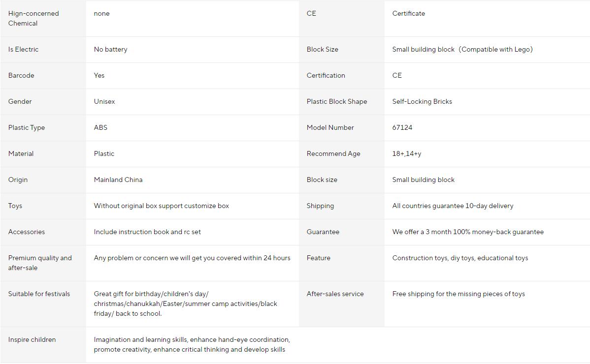The height and width of the screenshot is (364, 590).
Task: Click the 'After-sales service' label
Action: pyautogui.click(x=335, y=294)
